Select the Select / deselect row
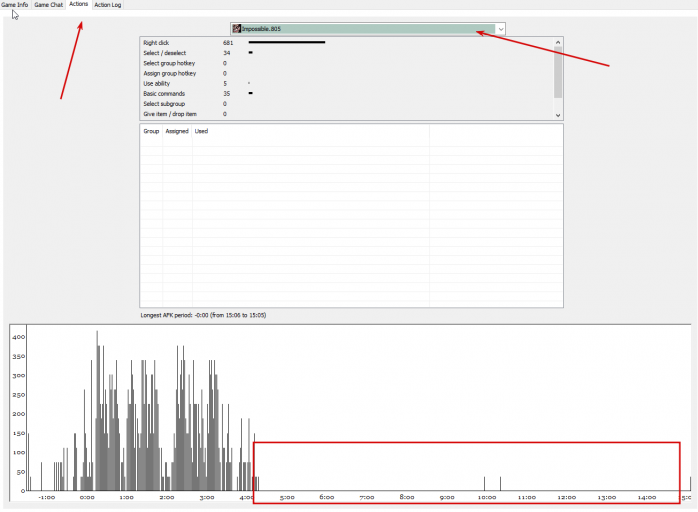 346,53
